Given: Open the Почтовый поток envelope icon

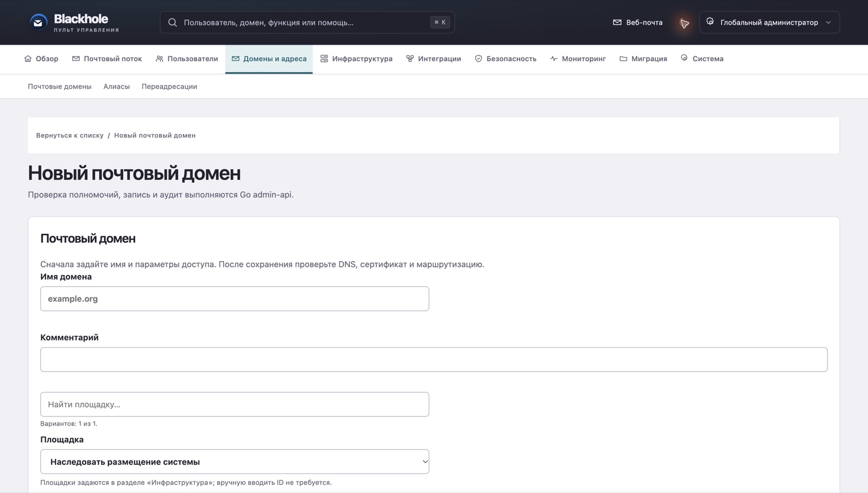Looking at the screenshot, I should point(76,59).
